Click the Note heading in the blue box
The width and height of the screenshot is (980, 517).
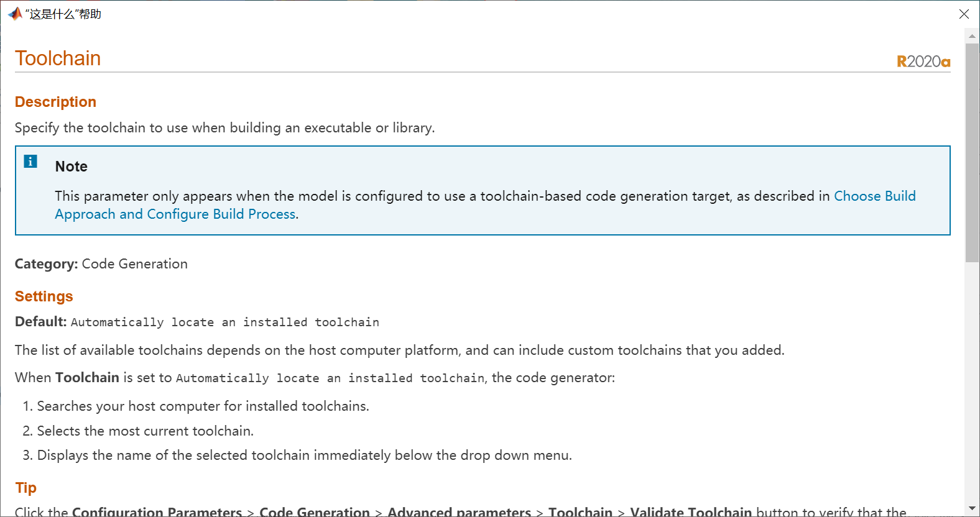click(72, 167)
